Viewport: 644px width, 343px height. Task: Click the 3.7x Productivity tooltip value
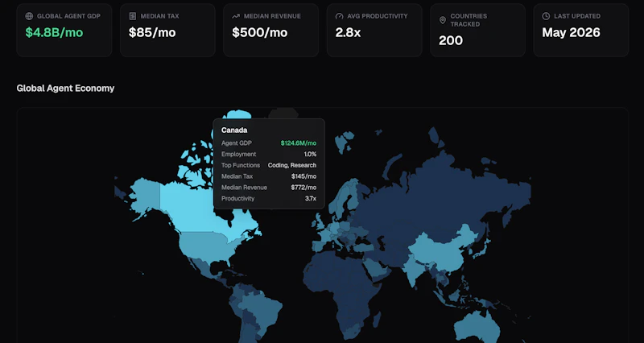coord(311,198)
